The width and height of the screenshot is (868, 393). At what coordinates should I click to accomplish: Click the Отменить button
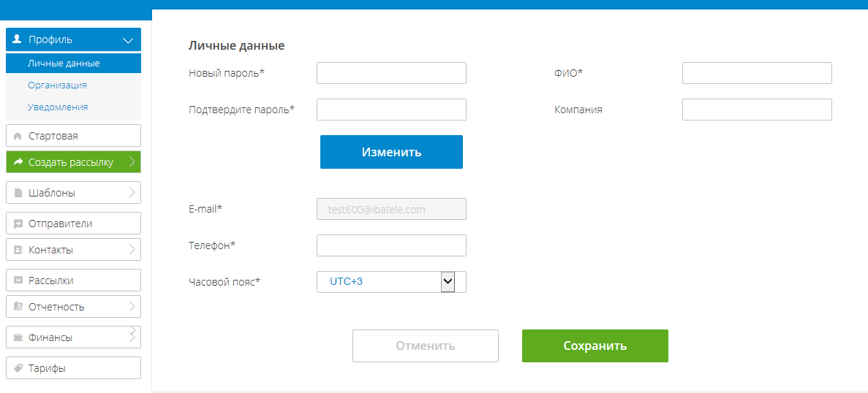(x=426, y=346)
